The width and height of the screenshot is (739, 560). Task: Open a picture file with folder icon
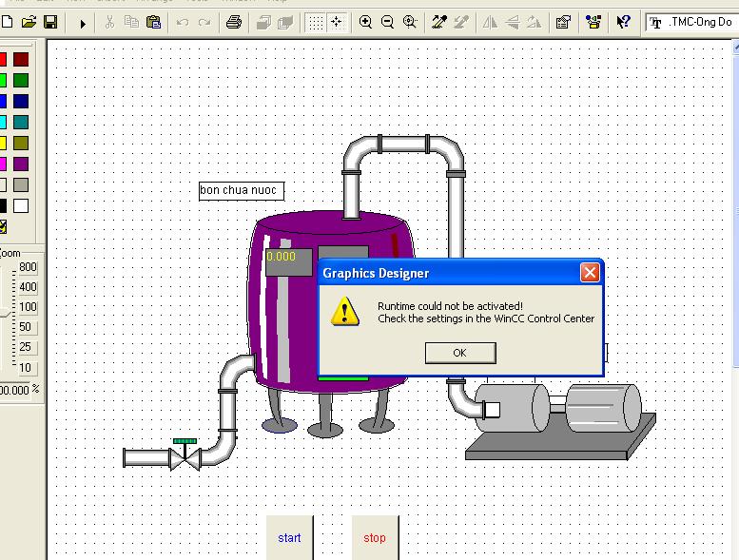(x=29, y=22)
